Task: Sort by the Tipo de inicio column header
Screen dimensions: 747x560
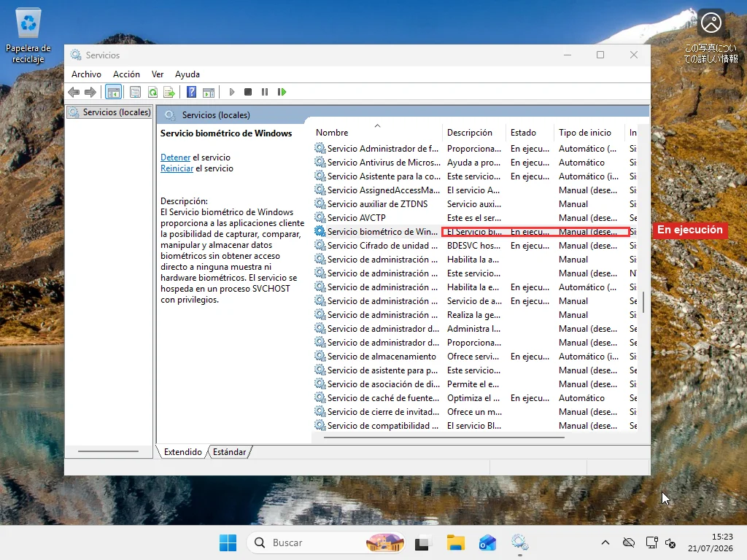Action: [x=589, y=133]
